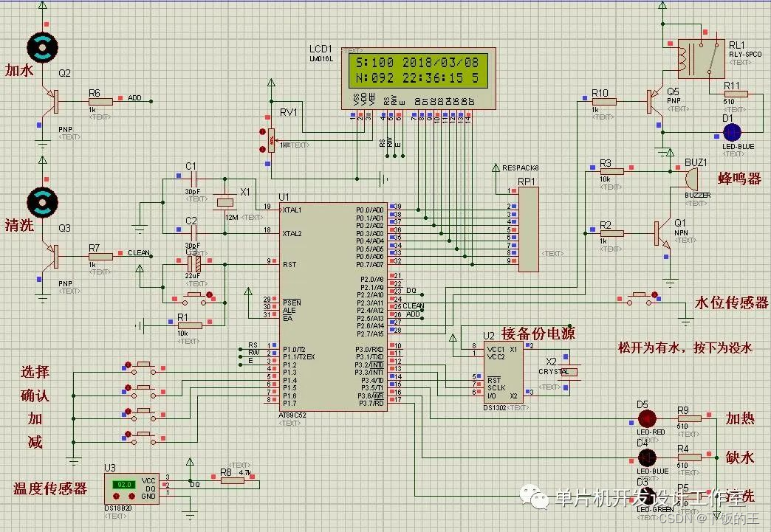Select the C3 22uF electrolytic capacitor
The height and width of the screenshot is (532, 771).
tap(195, 264)
